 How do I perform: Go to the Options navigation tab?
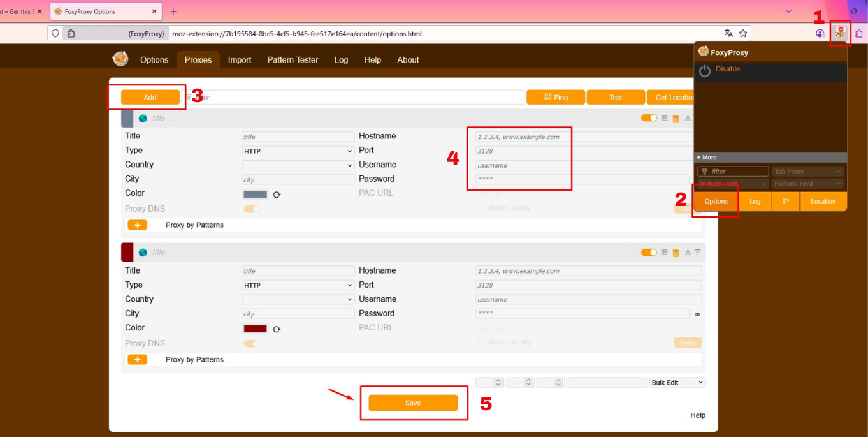click(x=154, y=60)
